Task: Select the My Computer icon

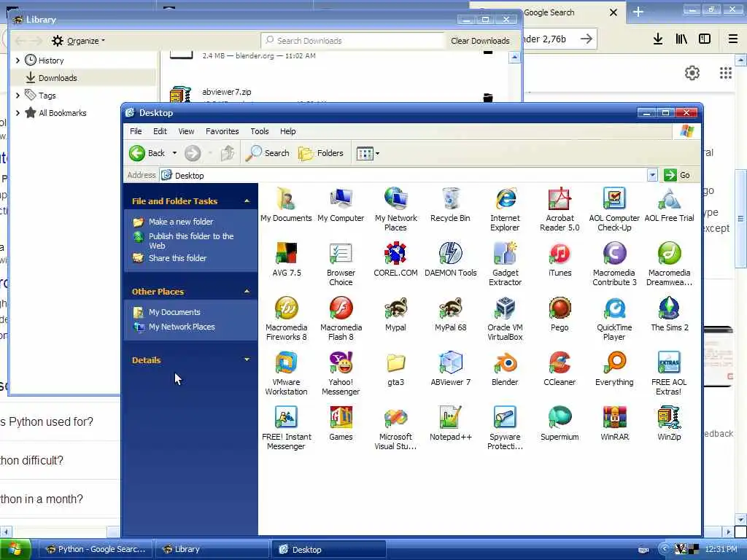Action: tap(341, 205)
